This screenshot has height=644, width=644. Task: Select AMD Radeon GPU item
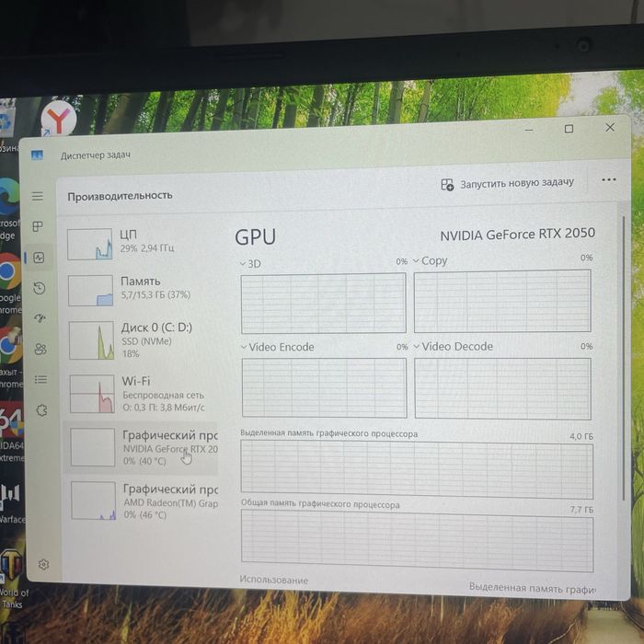144,501
